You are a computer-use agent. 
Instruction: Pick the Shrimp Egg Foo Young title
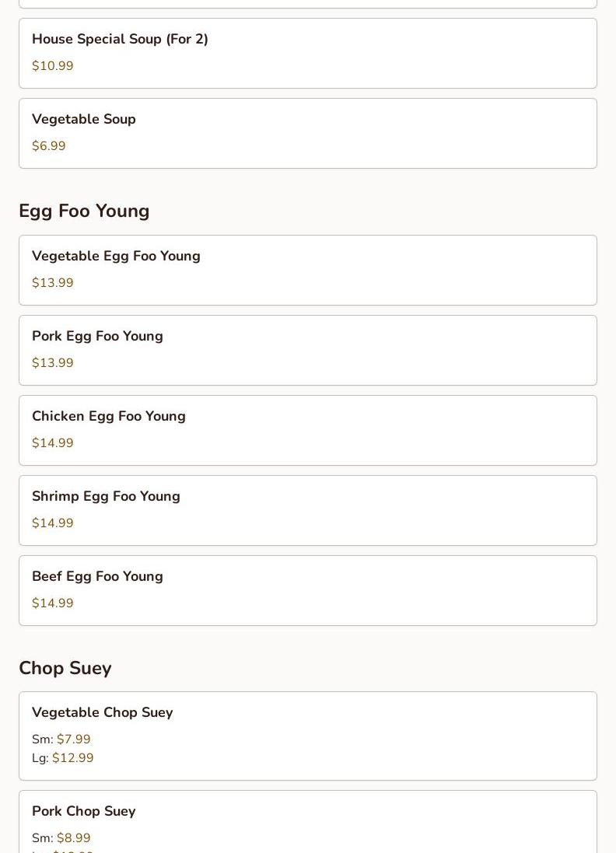106,496
